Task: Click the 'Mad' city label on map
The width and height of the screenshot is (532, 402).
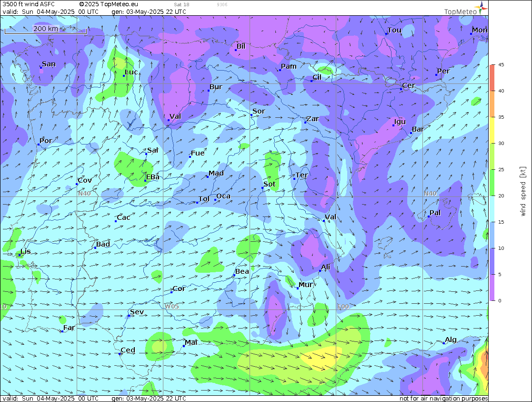Action: pos(216,173)
